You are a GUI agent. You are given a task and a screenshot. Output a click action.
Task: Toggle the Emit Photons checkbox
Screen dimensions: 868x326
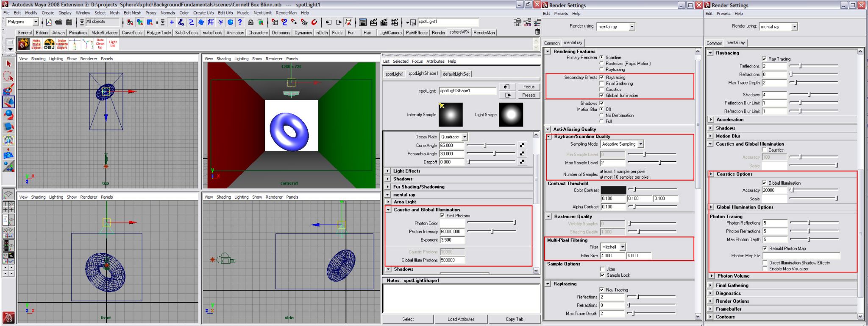click(442, 216)
